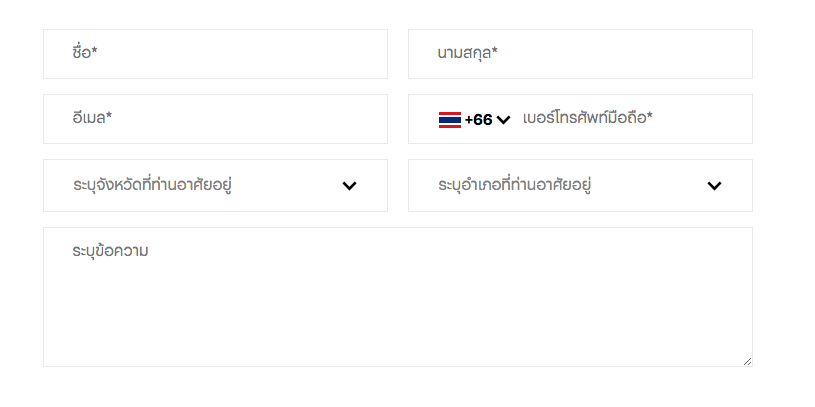Click the นามสกุล* placeholder text

467,53
